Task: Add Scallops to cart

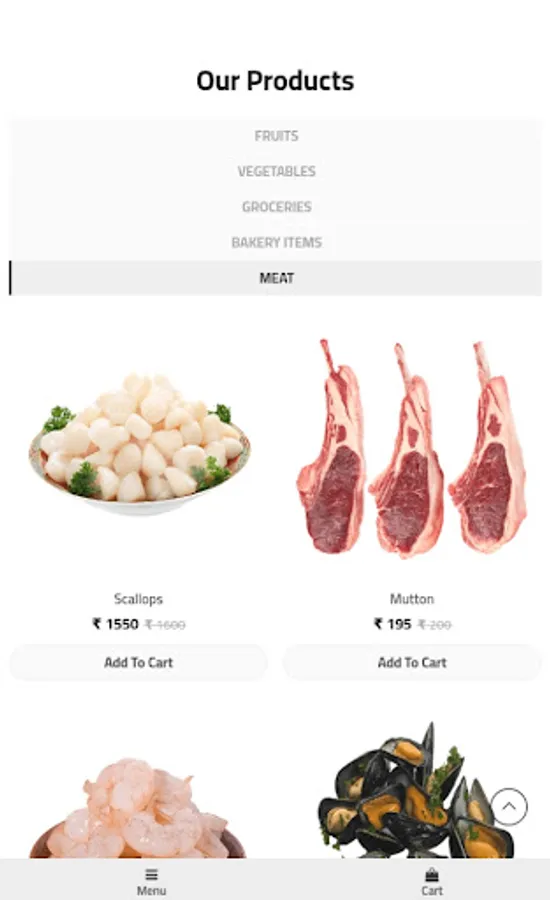Action: point(138,662)
